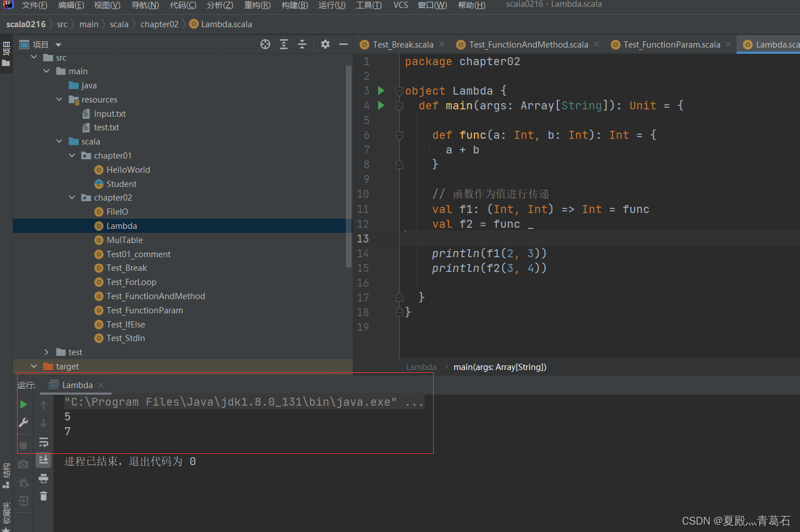Click chapter02 in navigation breadcrumb
800x532 pixels.
159,24
